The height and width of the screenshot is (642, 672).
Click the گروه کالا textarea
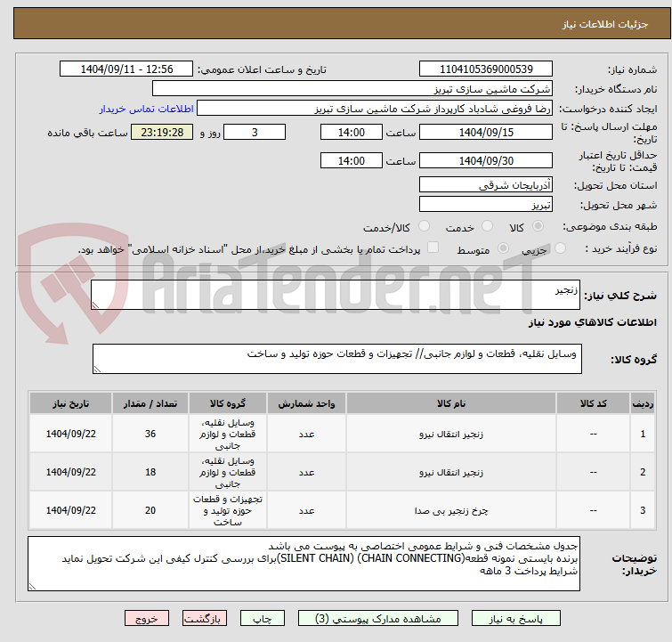pyautogui.click(x=336, y=359)
